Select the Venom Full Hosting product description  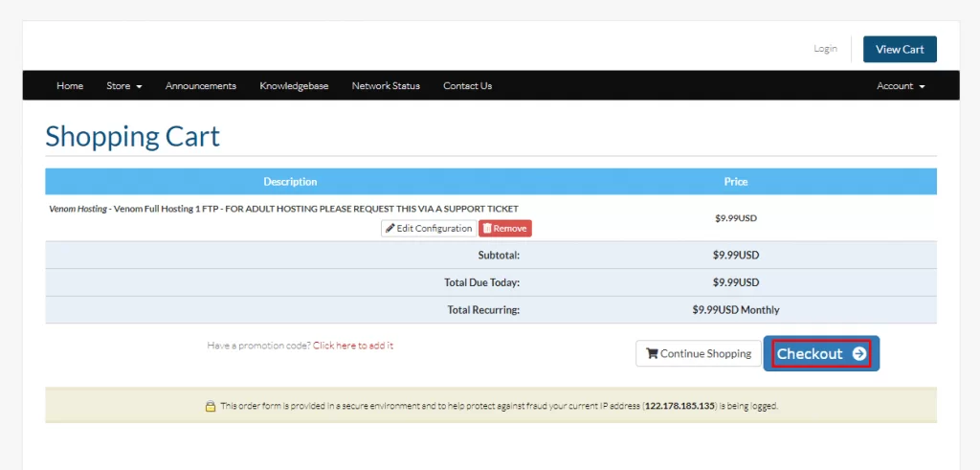point(283,209)
